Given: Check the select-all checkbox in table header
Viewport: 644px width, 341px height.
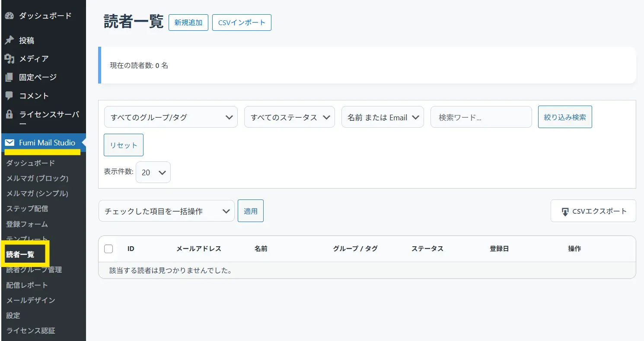Looking at the screenshot, I should click(108, 249).
